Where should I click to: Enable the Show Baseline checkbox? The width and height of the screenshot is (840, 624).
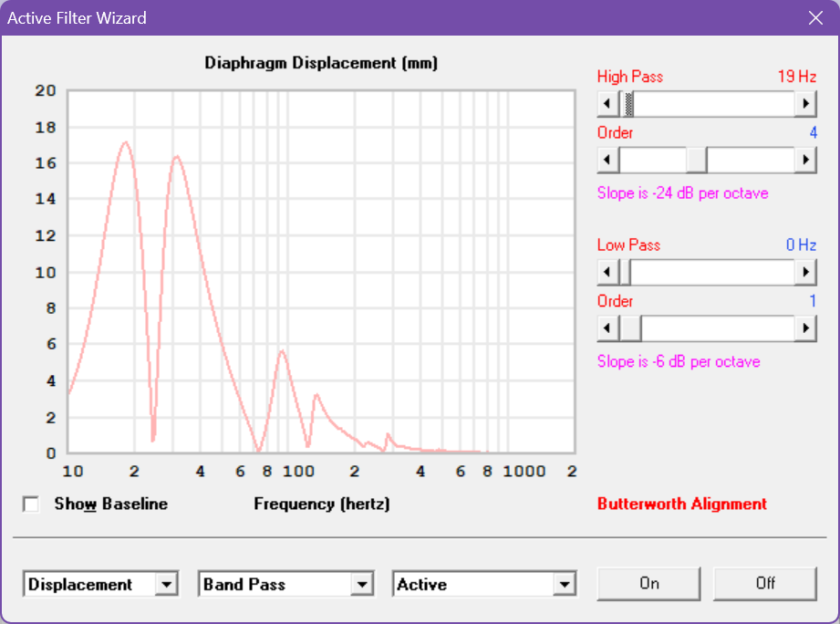pyautogui.click(x=31, y=504)
